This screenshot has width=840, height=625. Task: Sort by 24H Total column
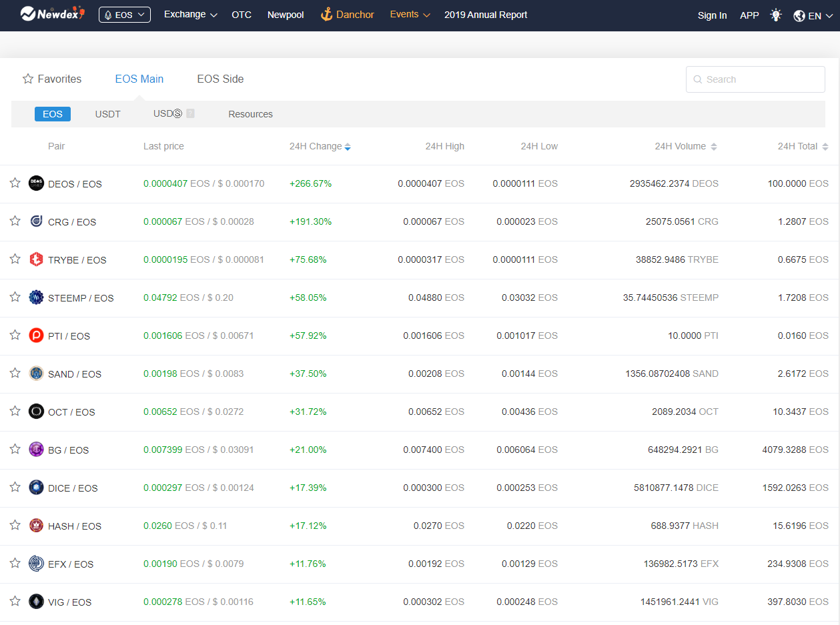tap(803, 146)
